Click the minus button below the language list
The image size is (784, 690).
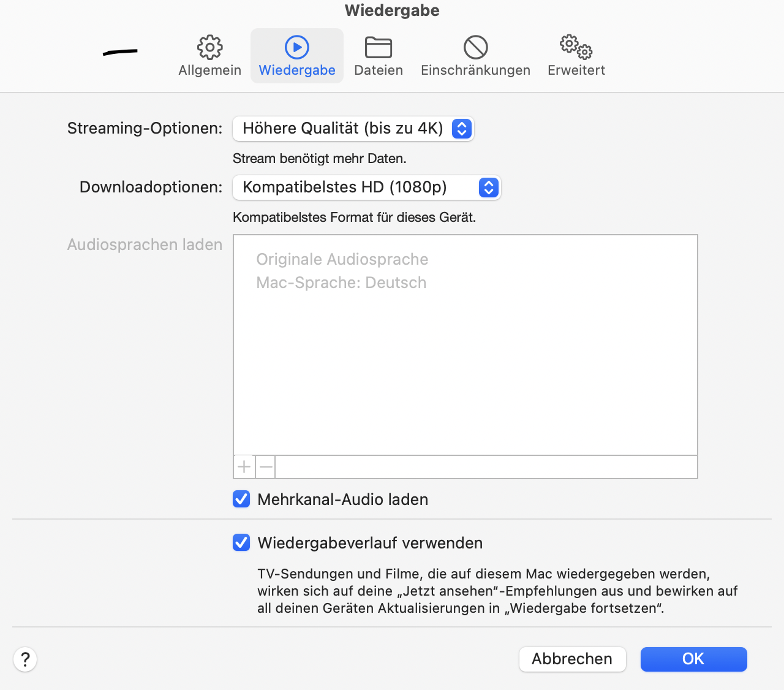coord(266,467)
